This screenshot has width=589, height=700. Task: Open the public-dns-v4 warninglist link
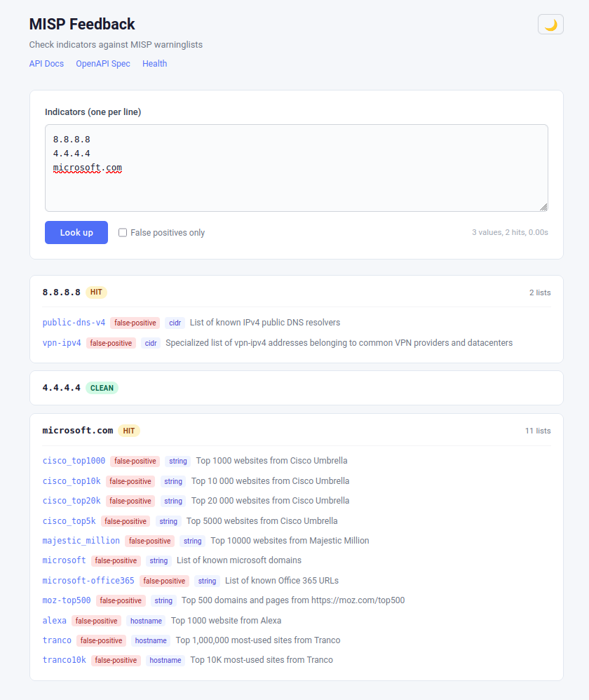pyautogui.click(x=74, y=323)
